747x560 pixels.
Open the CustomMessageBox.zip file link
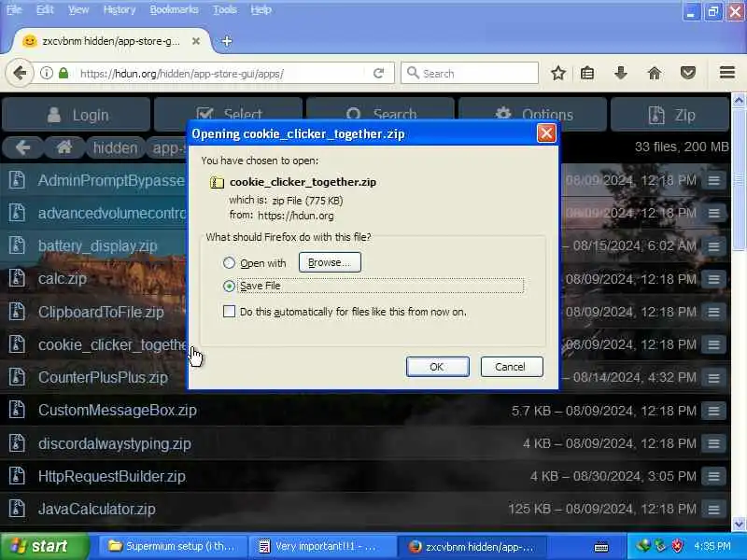coord(118,411)
